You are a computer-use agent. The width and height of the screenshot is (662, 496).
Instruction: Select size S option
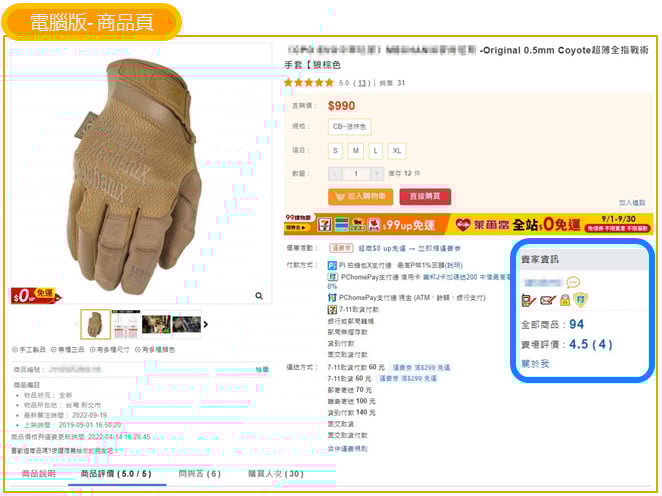(x=335, y=151)
